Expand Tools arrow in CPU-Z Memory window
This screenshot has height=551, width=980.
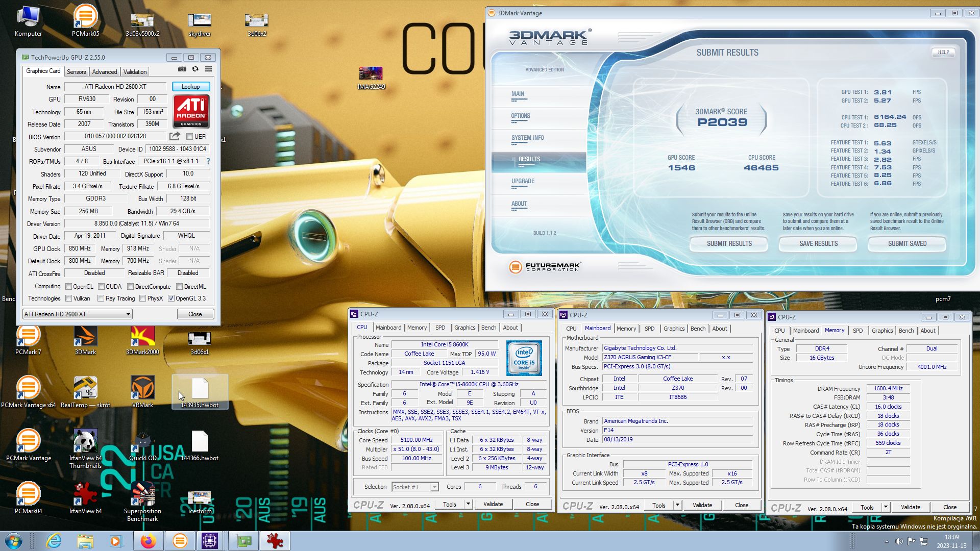[x=886, y=507]
